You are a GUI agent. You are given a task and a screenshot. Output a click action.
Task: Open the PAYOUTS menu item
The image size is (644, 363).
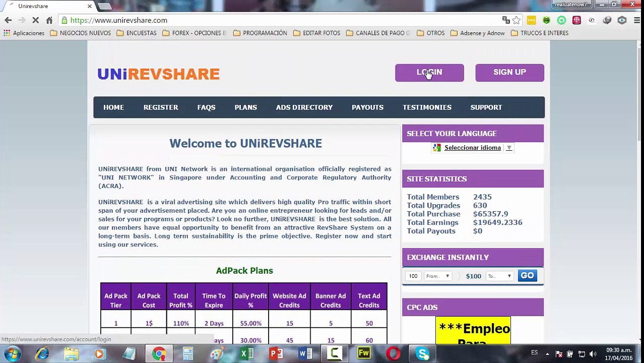click(x=367, y=107)
